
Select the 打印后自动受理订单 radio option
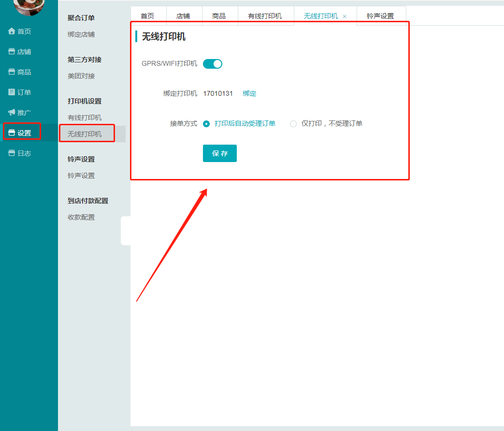tap(206, 124)
